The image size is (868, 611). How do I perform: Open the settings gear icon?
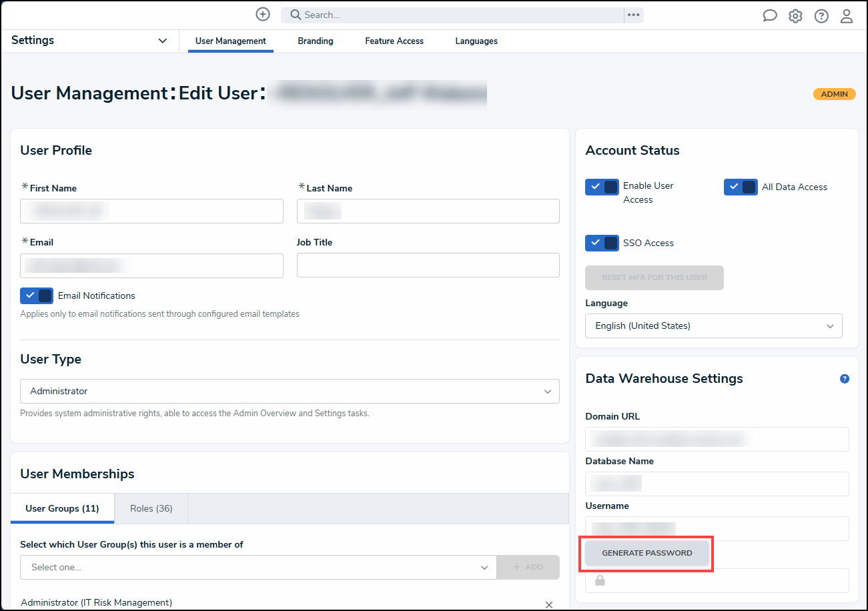pyautogui.click(x=795, y=16)
